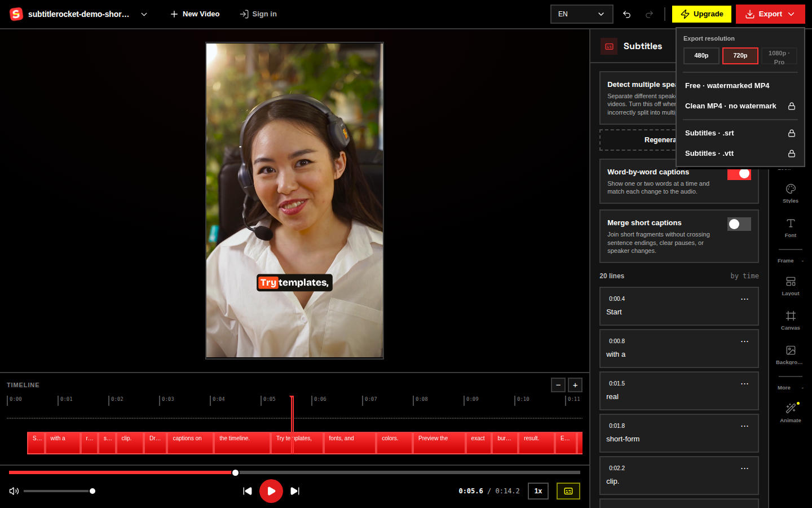Click lock icon beside Clean MP4
The height and width of the screenshot is (508, 812).
click(792, 106)
